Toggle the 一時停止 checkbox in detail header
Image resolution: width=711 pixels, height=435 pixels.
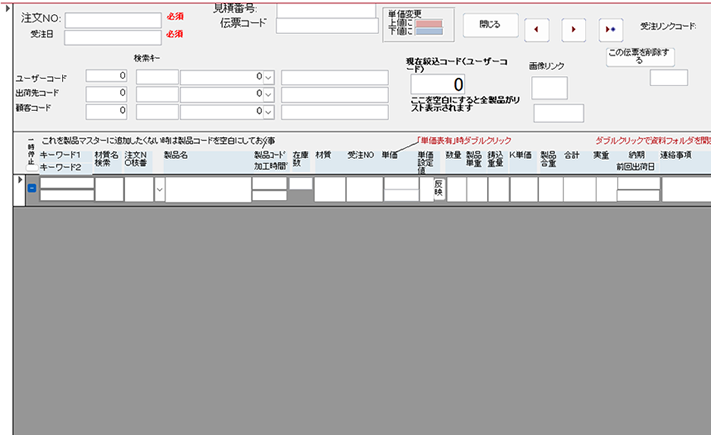click(32, 167)
